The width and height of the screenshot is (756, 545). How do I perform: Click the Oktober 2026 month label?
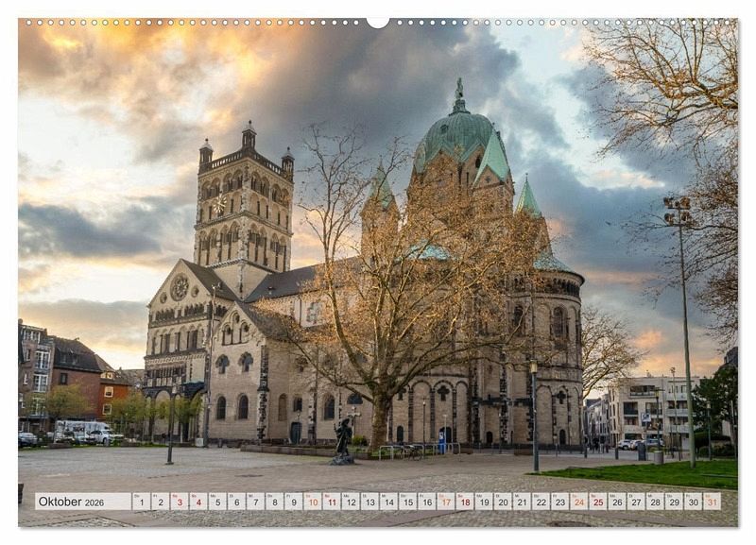73,502
